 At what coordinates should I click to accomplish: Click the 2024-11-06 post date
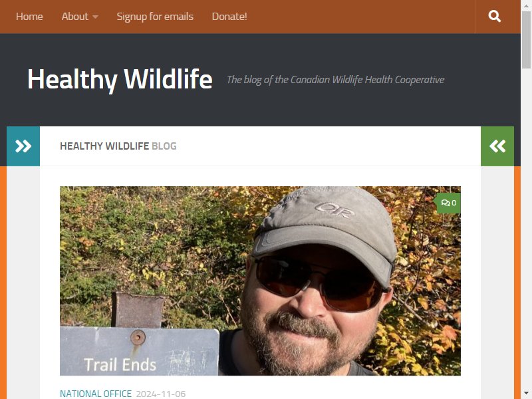[161, 394]
